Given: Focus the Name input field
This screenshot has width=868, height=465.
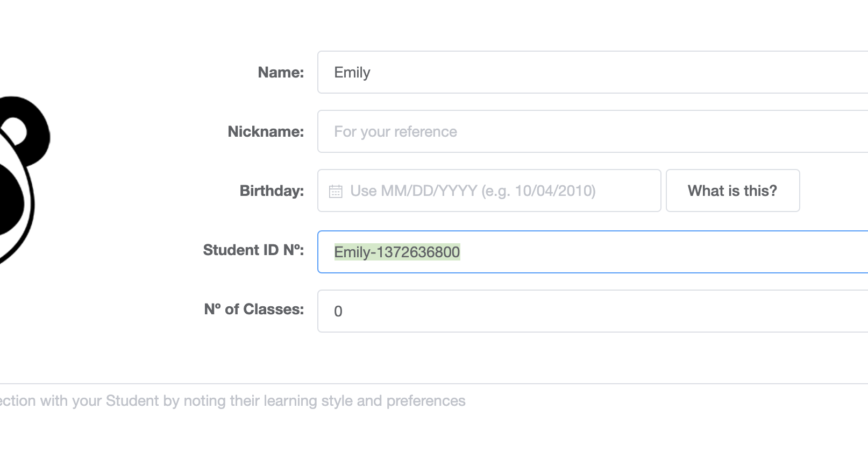Looking at the screenshot, I should tap(593, 72).
